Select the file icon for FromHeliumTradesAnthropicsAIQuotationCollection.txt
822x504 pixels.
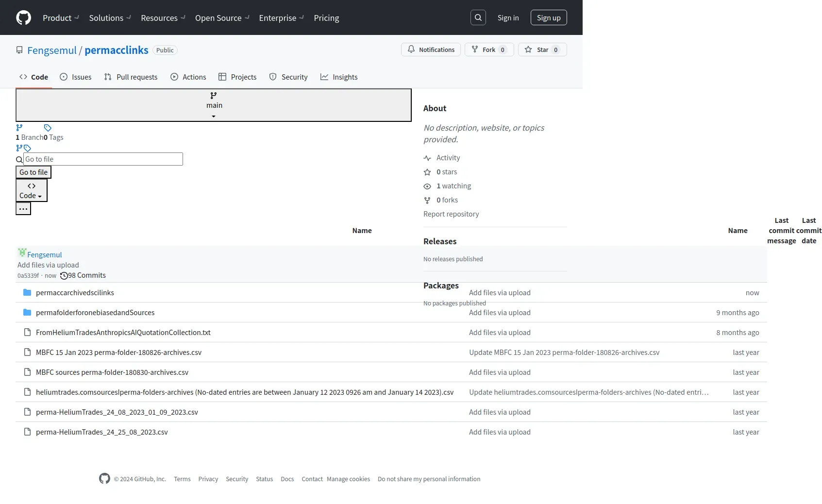coord(27,333)
